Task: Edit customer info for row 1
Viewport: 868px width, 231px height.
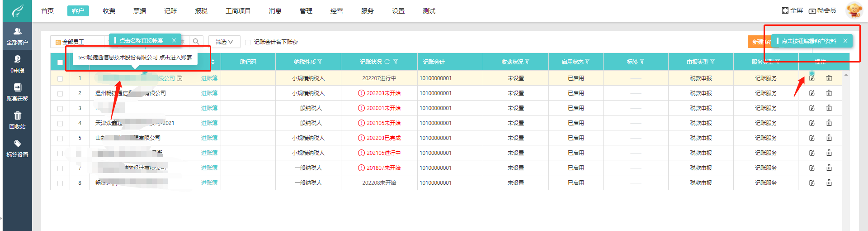Action: click(x=811, y=78)
